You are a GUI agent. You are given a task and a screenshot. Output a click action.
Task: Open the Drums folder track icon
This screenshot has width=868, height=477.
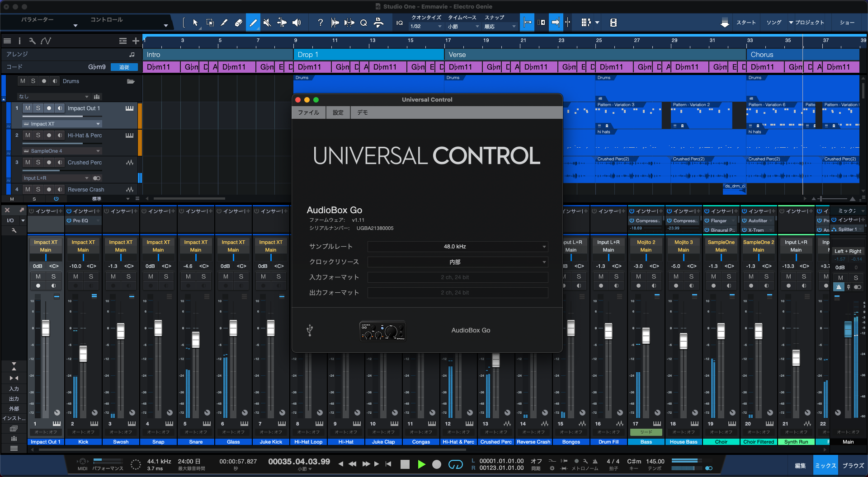131,81
